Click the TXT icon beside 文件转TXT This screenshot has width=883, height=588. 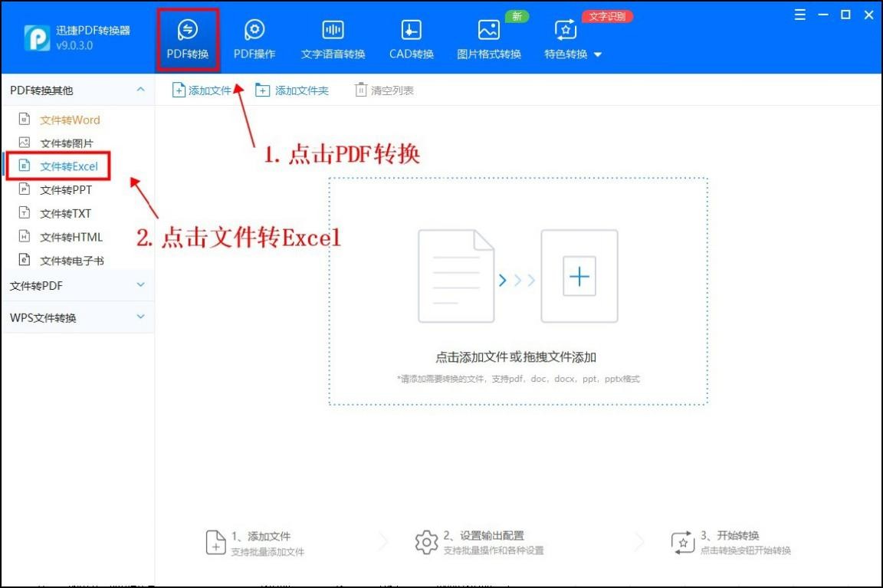[25, 212]
